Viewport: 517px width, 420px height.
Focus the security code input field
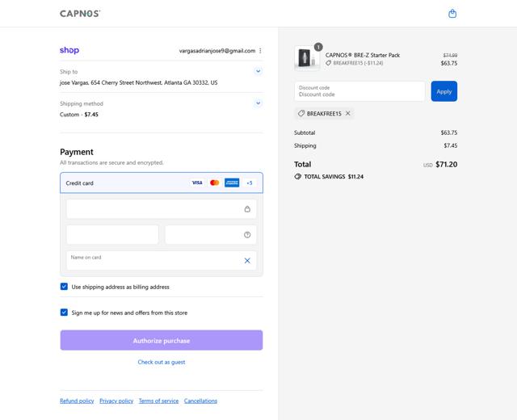click(x=210, y=235)
